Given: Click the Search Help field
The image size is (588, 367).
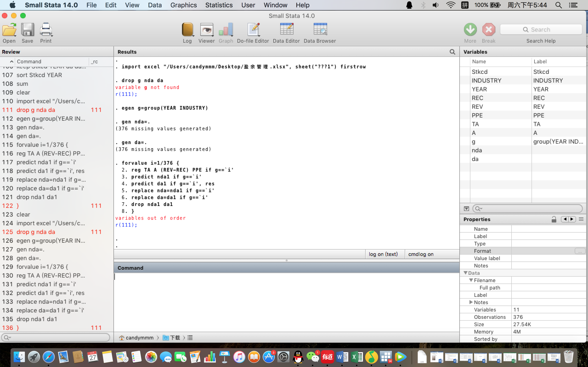Looking at the screenshot, I should (541, 30).
